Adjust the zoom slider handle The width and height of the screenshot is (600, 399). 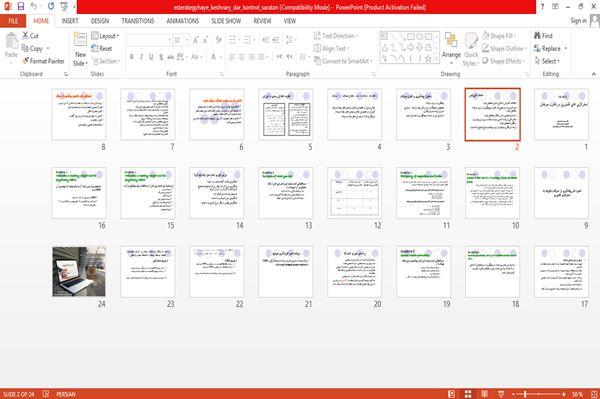[x=525, y=394]
